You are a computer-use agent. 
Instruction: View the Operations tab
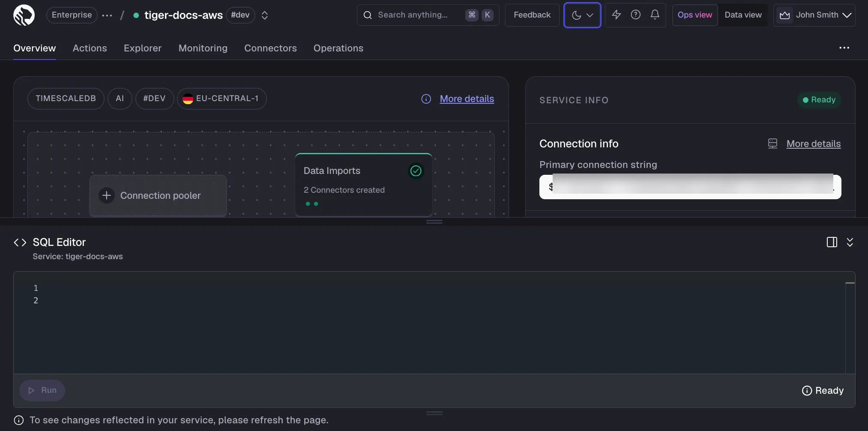click(x=338, y=48)
